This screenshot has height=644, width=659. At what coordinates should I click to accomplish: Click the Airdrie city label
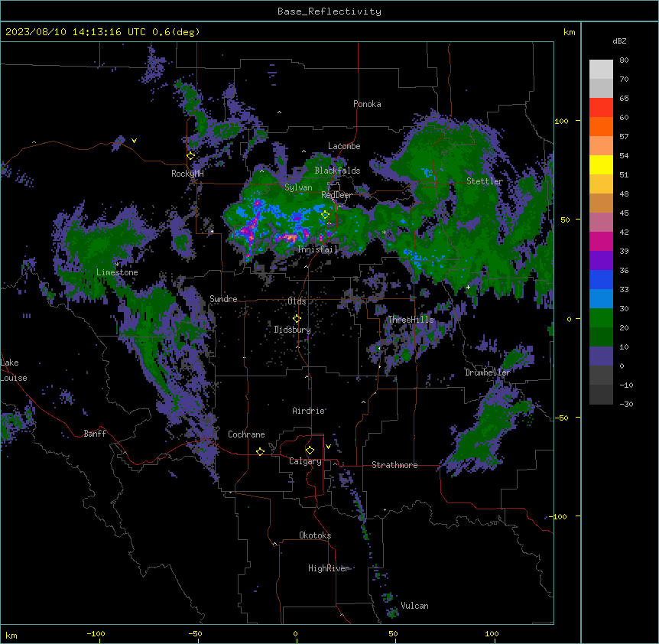click(309, 411)
